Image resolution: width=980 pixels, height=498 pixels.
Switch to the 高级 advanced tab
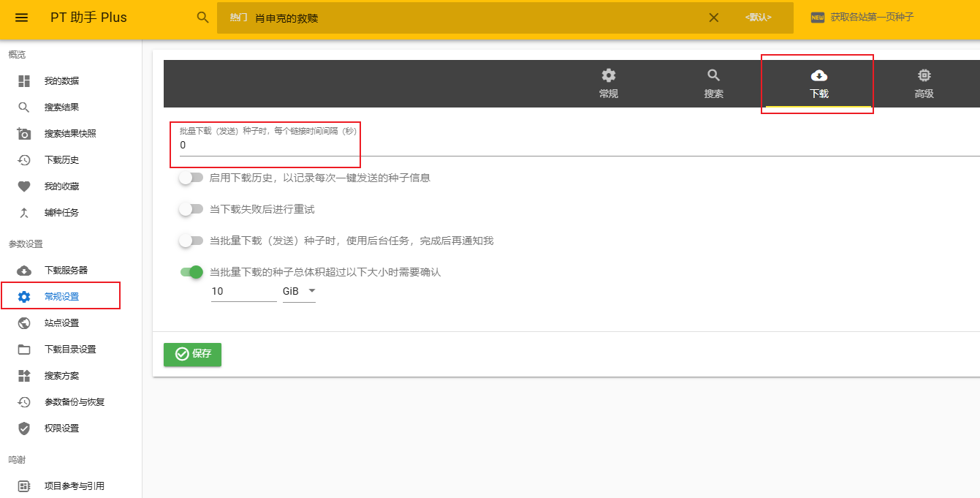click(924, 83)
